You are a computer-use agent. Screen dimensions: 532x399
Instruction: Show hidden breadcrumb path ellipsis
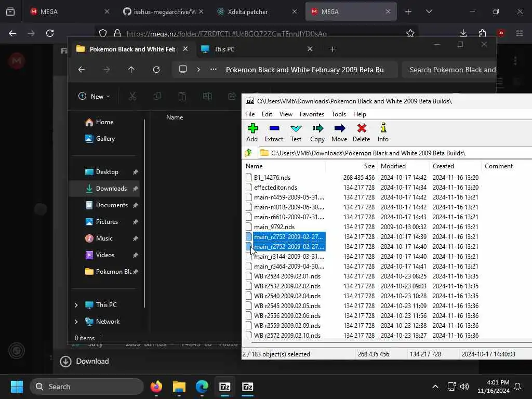(214, 70)
